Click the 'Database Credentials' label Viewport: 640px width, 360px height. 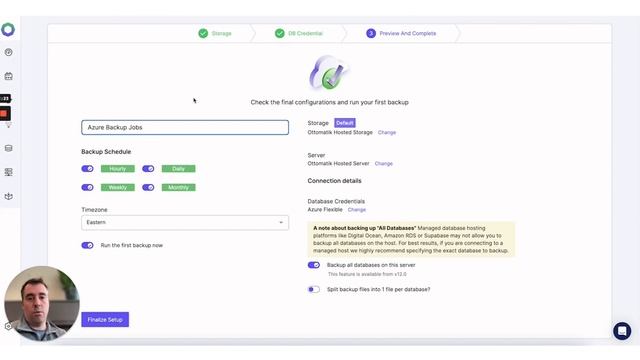[x=336, y=201]
